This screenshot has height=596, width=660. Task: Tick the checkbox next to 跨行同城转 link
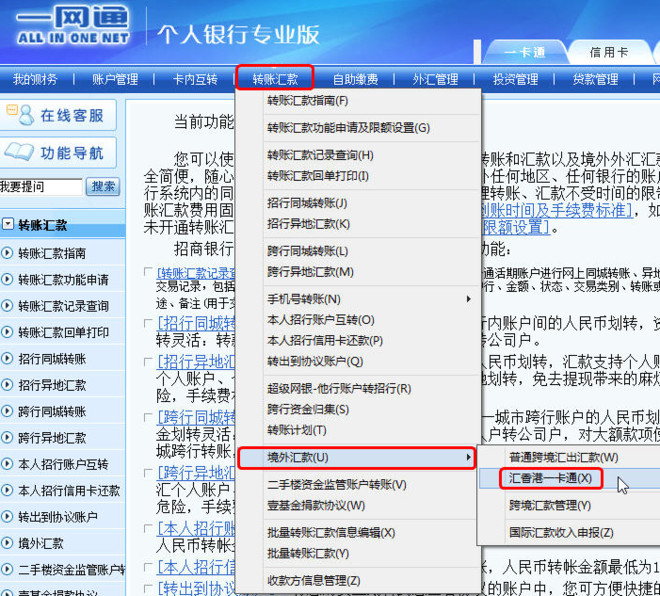tap(148, 417)
